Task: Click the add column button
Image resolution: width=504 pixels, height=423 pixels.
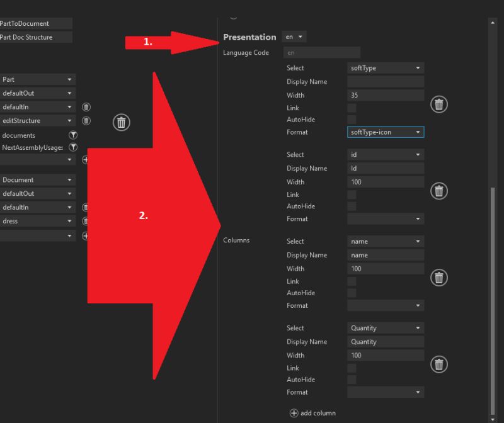Action: 312,413
